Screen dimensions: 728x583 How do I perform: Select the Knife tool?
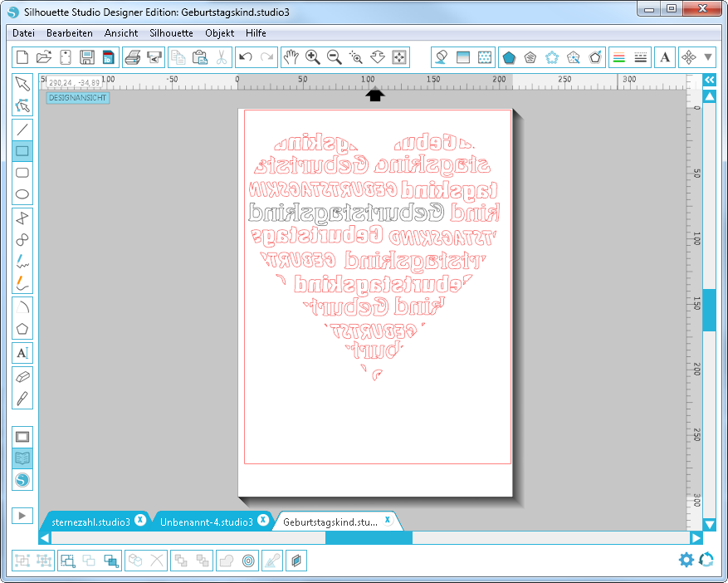tap(22, 398)
